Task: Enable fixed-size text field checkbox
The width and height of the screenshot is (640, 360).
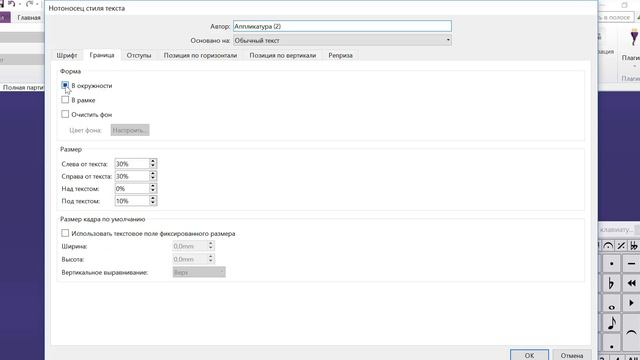Action: [65, 233]
